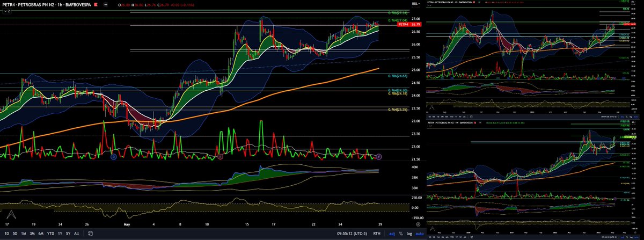Click the -250.00 oscillator axis value
This screenshot has width=644, height=240.
(418, 218)
